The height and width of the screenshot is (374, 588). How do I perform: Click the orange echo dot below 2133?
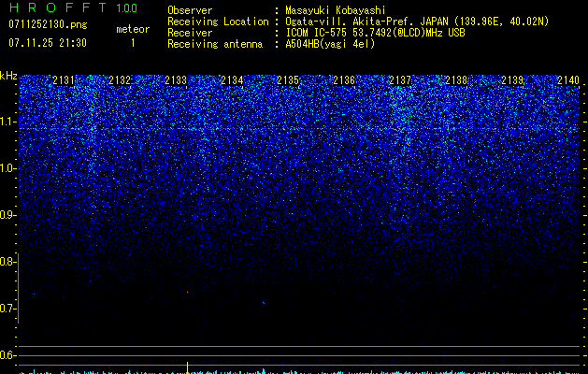click(187, 292)
